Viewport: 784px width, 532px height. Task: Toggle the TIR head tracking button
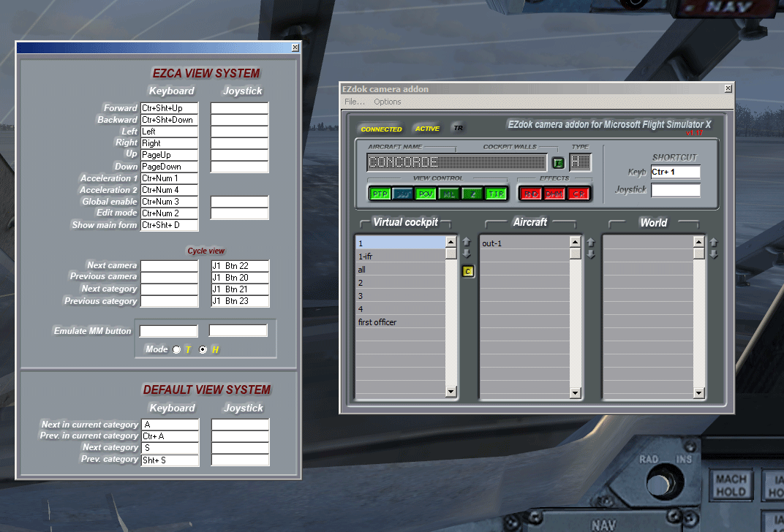pos(496,194)
